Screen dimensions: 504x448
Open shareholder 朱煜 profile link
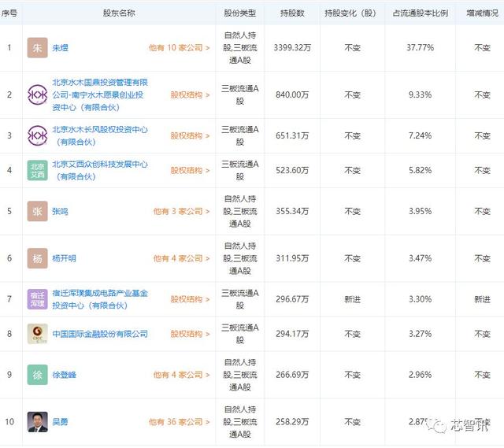pyautogui.click(x=60, y=48)
